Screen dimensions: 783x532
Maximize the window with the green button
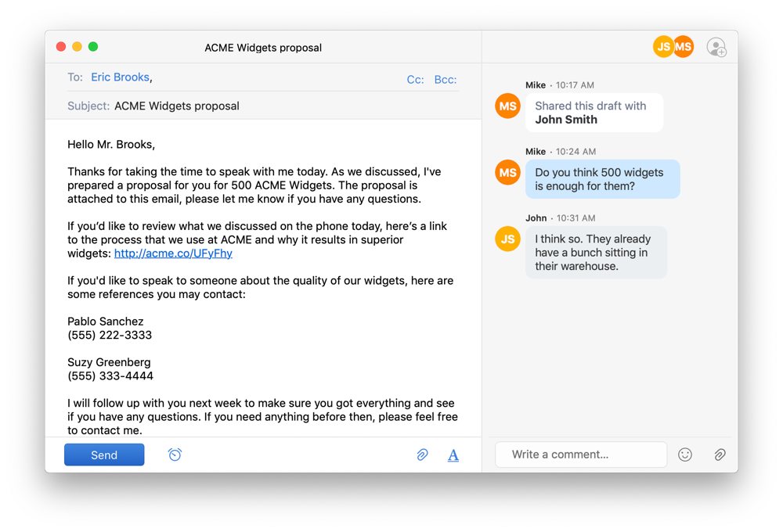pyautogui.click(x=93, y=46)
